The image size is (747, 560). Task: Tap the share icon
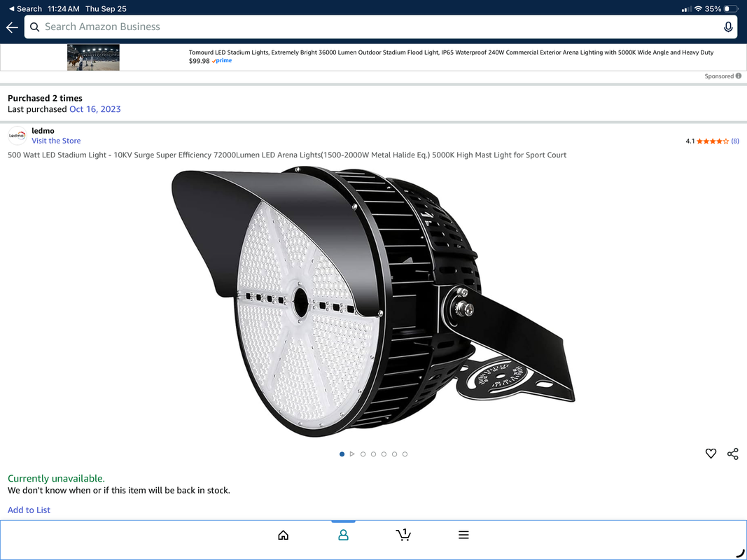point(732,454)
